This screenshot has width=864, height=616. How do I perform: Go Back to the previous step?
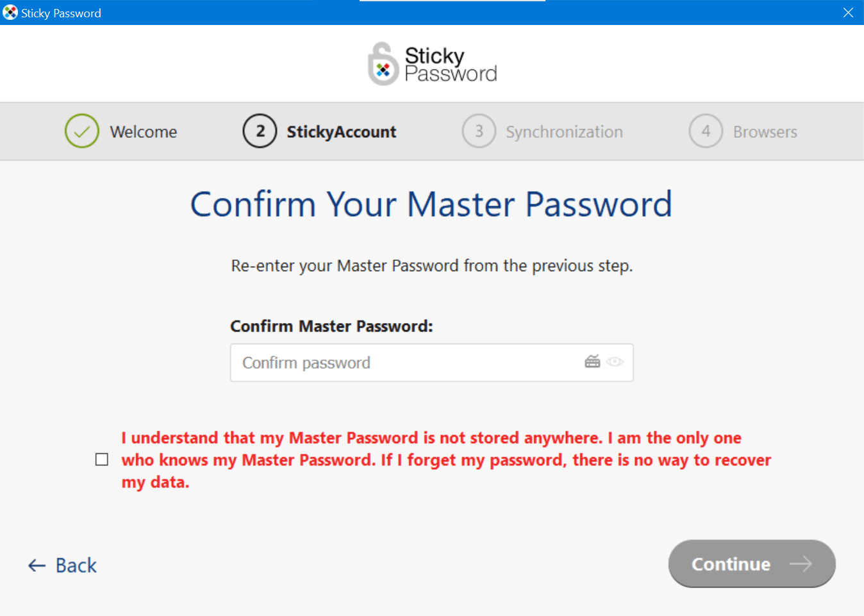pyautogui.click(x=76, y=565)
